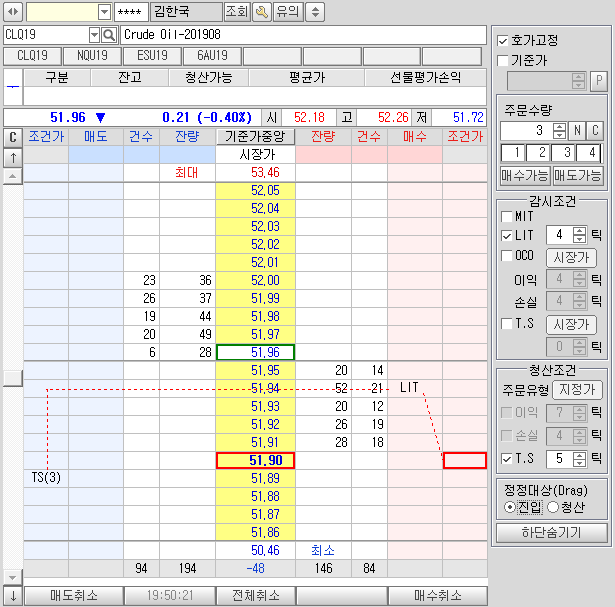Toggle the 호가고정 checkbox
This screenshot has width=615, height=607.
click(x=502, y=40)
